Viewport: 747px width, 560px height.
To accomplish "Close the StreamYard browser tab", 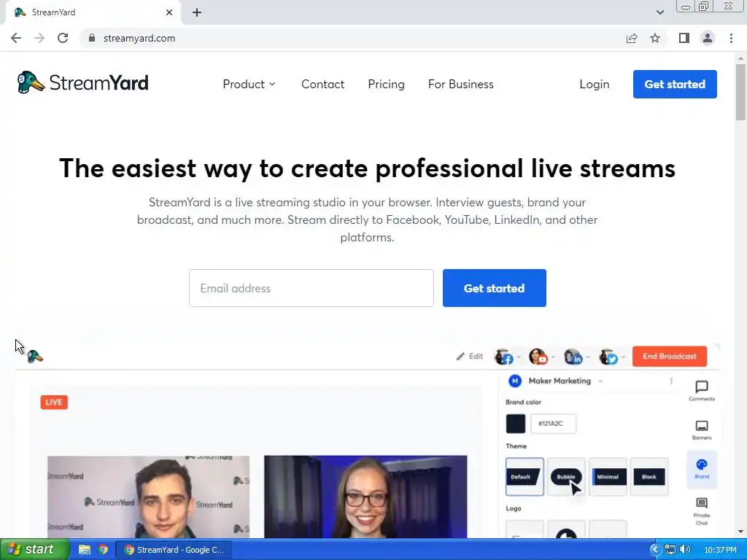I will (169, 12).
